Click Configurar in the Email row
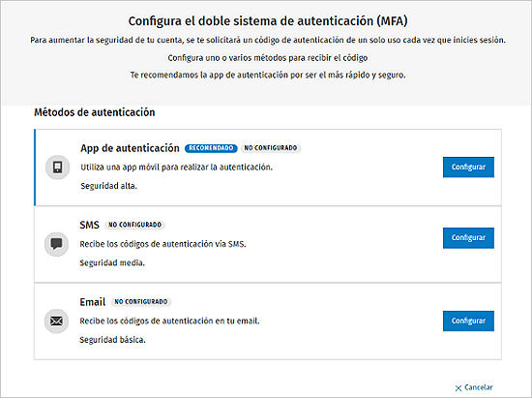Viewport: 532px width, 398px height. (468, 321)
